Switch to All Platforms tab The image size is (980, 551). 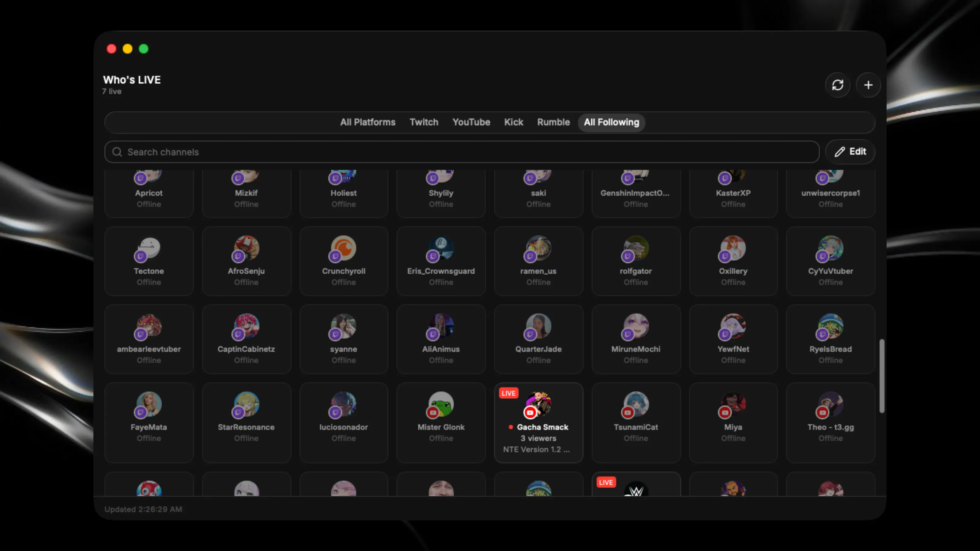pos(367,122)
